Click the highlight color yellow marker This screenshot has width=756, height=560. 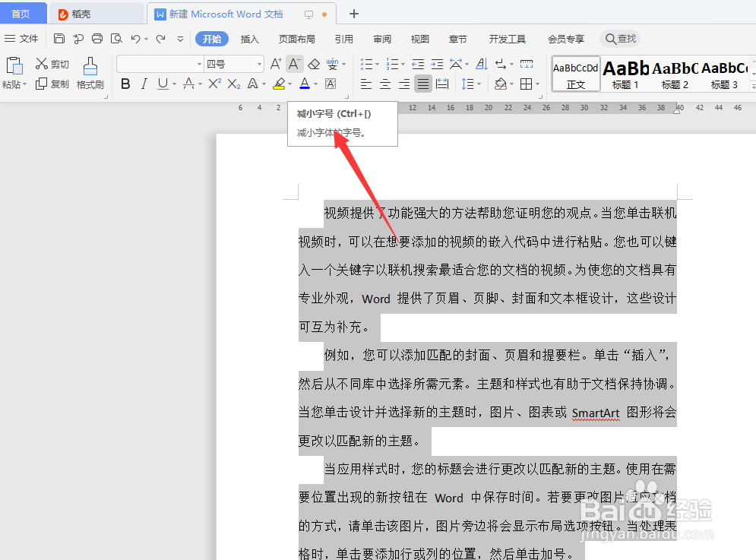[x=279, y=84]
